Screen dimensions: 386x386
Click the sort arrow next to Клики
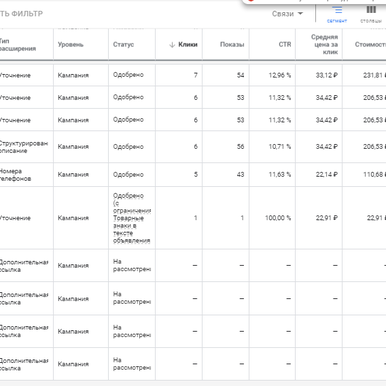[172, 45]
